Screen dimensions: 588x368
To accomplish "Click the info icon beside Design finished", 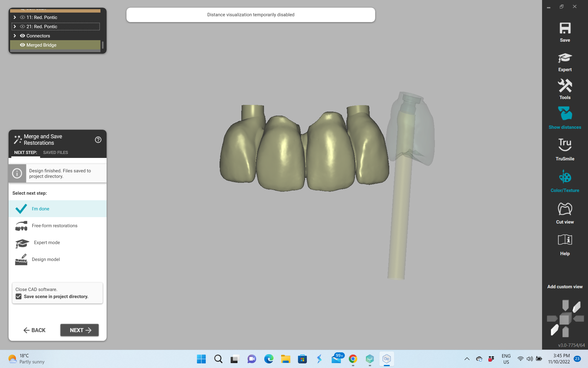I will coord(17,173).
